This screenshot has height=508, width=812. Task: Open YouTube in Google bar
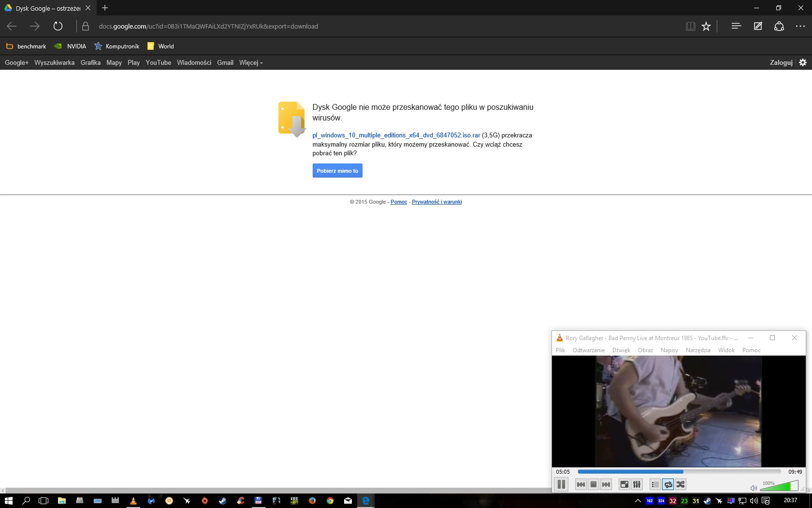pyautogui.click(x=159, y=62)
